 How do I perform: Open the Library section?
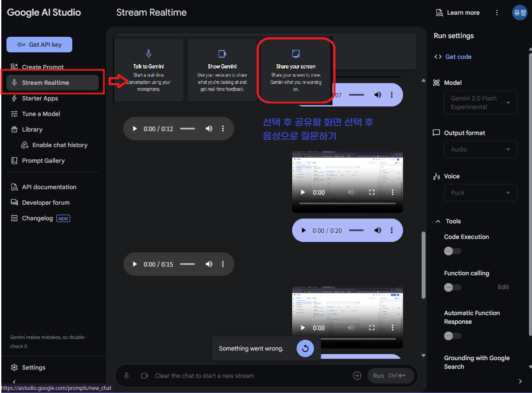click(32, 129)
